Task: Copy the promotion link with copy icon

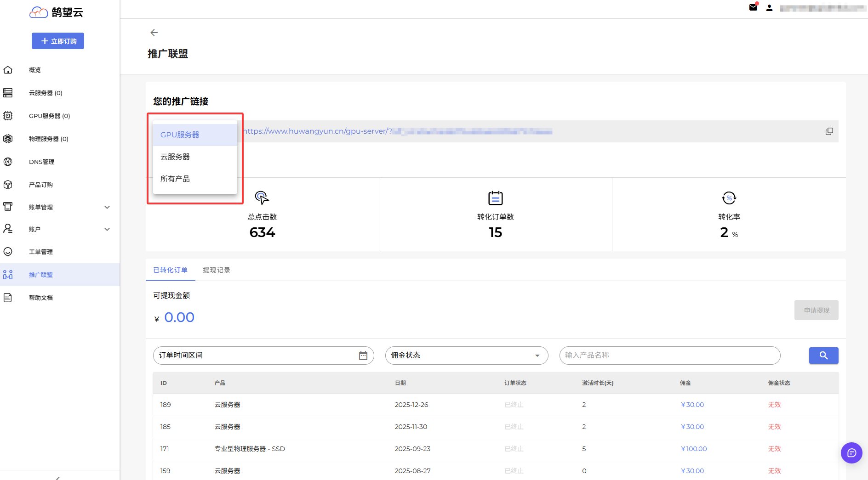Action: 829,131
